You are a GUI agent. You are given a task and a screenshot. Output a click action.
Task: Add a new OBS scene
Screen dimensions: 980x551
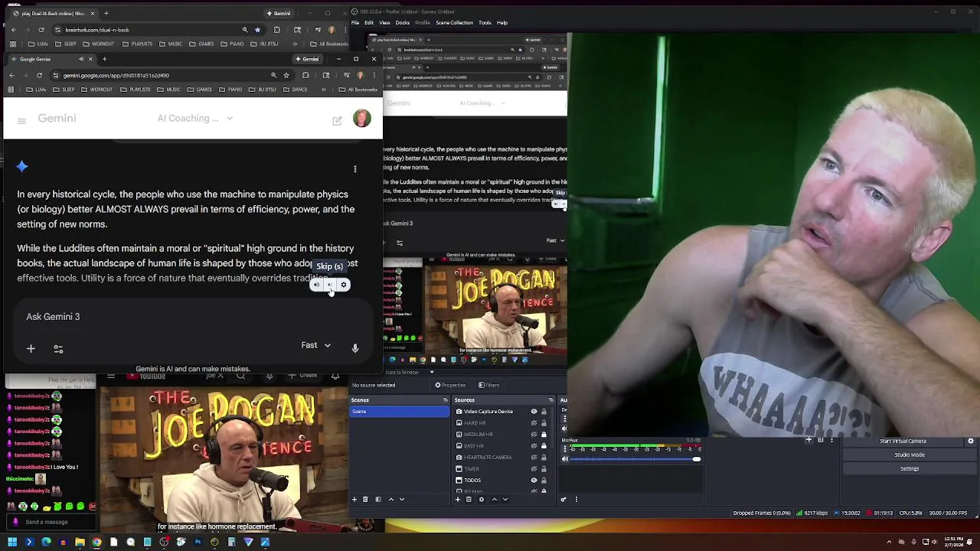(354, 499)
